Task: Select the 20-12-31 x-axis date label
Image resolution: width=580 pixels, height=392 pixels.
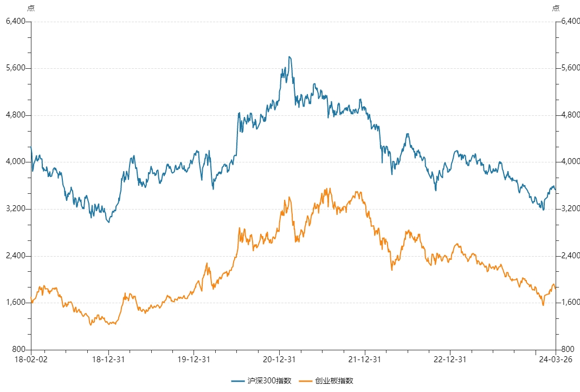Action: [279, 360]
